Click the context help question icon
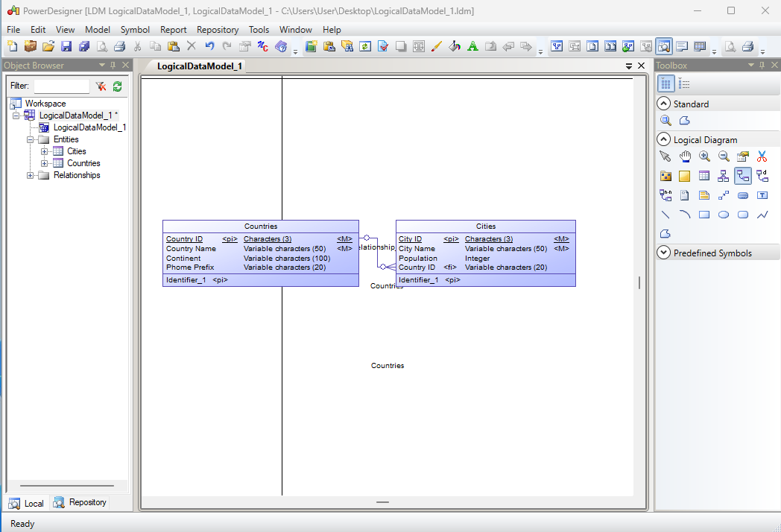The height and width of the screenshot is (532, 781). point(281,46)
